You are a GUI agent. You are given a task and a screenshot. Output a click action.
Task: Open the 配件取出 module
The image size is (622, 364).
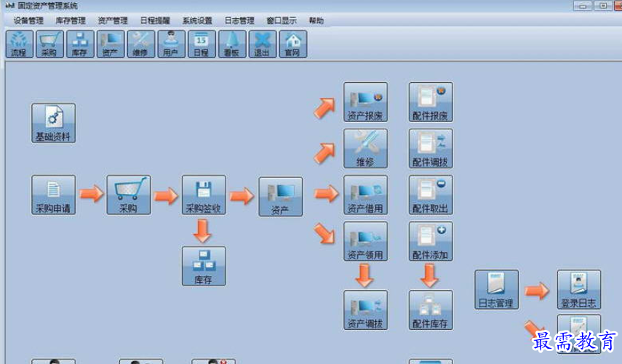431,195
